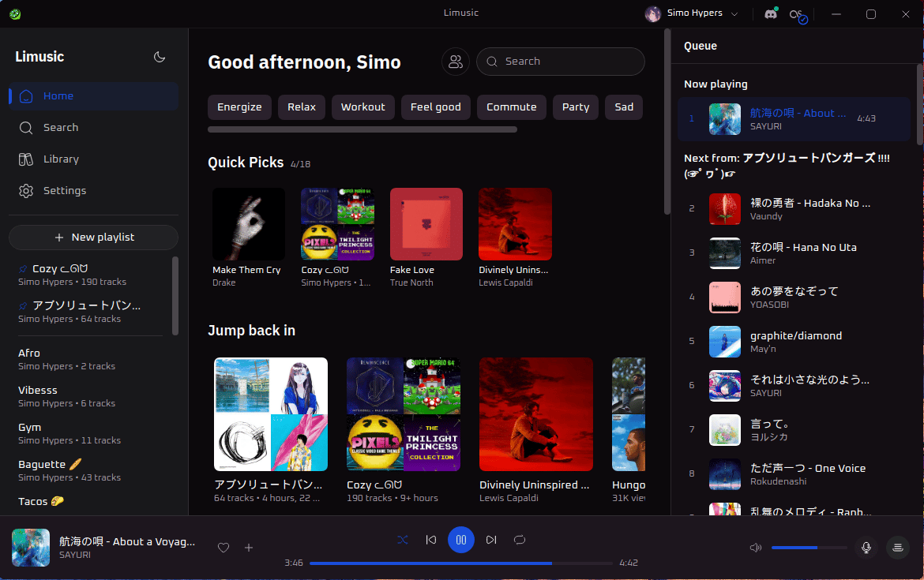Viewport: 924px width, 580px height.
Task: Toggle the queue panel button
Action: pos(897,548)
